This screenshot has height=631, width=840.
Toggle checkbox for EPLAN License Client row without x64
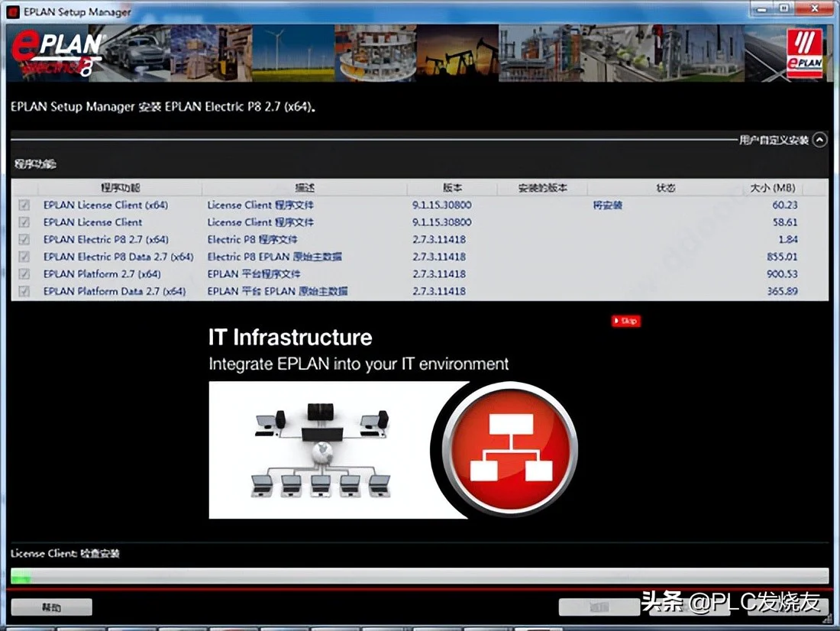coord(24,222)
